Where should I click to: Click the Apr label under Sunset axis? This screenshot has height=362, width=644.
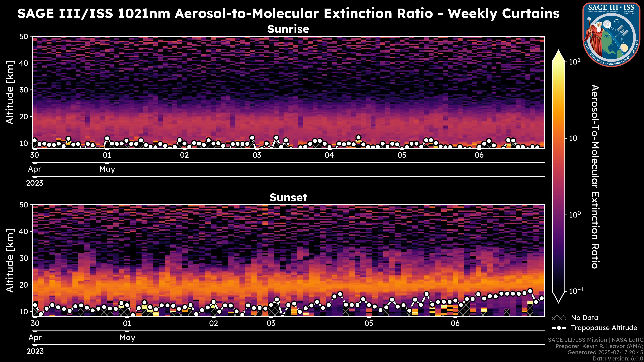tap(35, 338)
